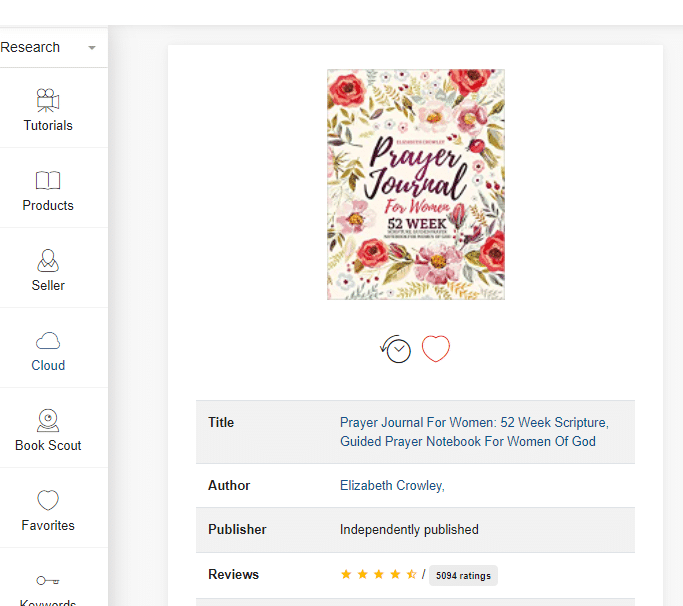Open Book Scout webcam icon
683x606 pixels.
[48, 420]
